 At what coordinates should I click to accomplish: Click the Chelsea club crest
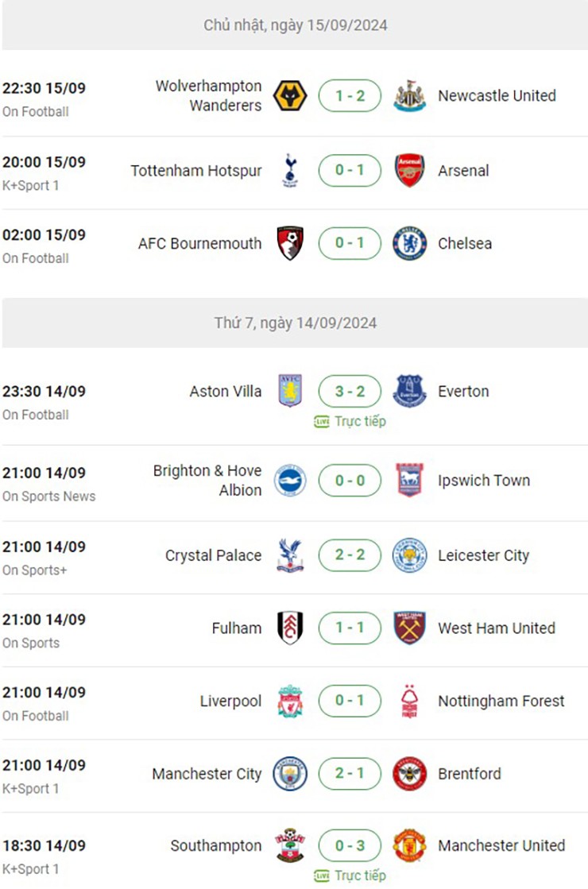point(410,244)
